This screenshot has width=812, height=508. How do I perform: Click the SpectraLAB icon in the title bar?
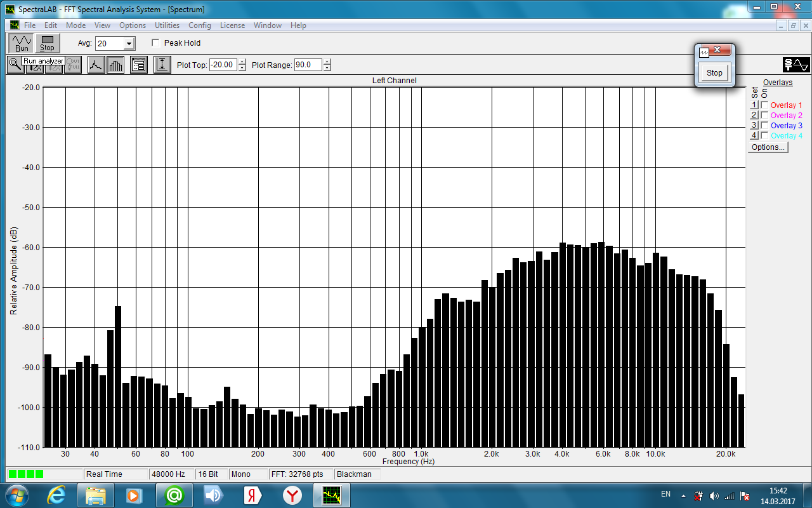coord(10,9)
